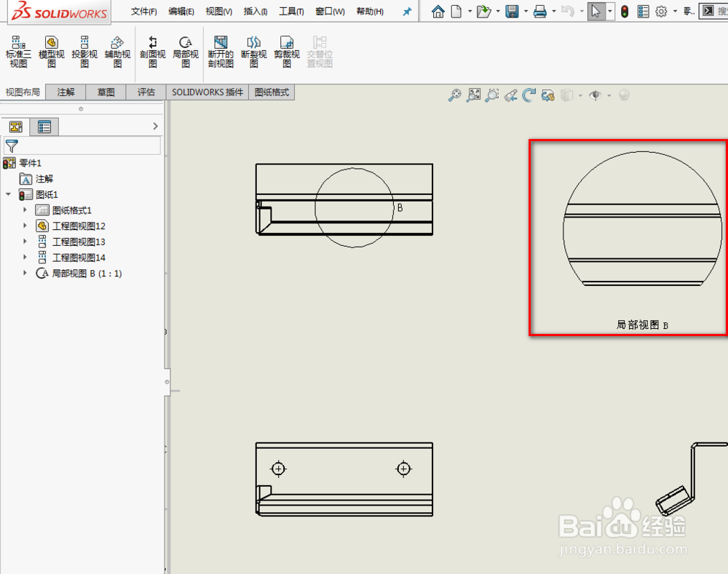
Task: Toggle the menu bar pushpin
Action: coord(407,11)
